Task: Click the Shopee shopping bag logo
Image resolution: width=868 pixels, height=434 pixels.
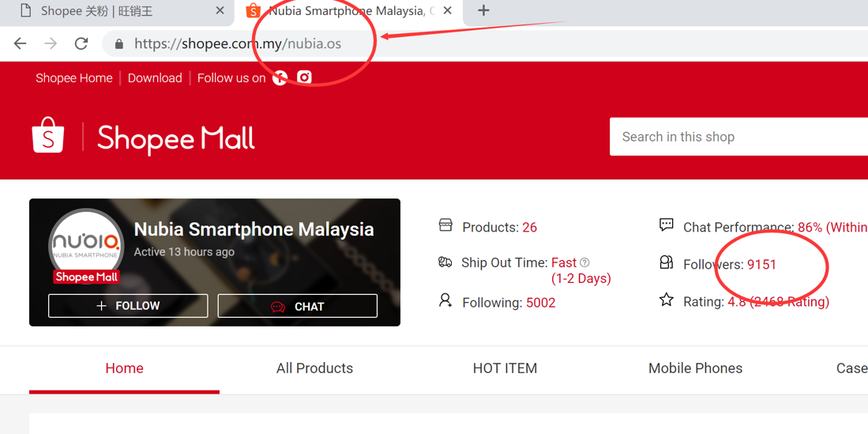Action: pos(48,135)
